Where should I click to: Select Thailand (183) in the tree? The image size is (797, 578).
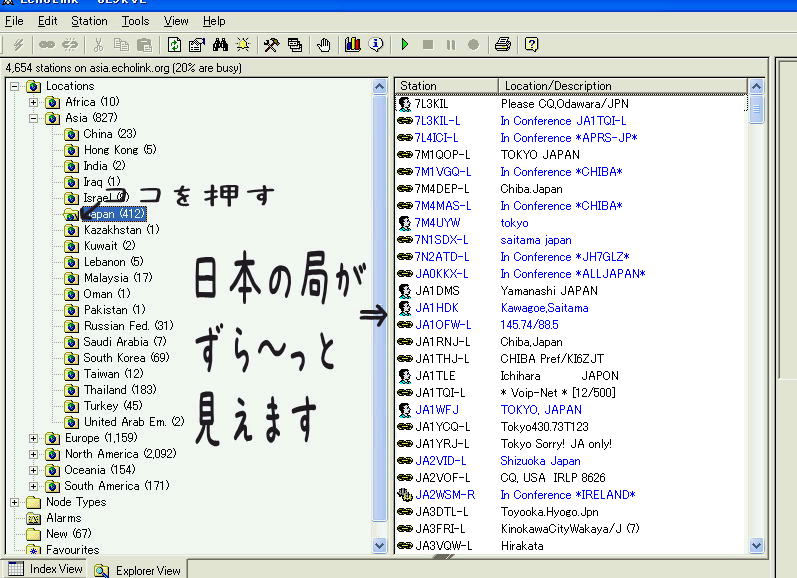click(x=120, y=390)
